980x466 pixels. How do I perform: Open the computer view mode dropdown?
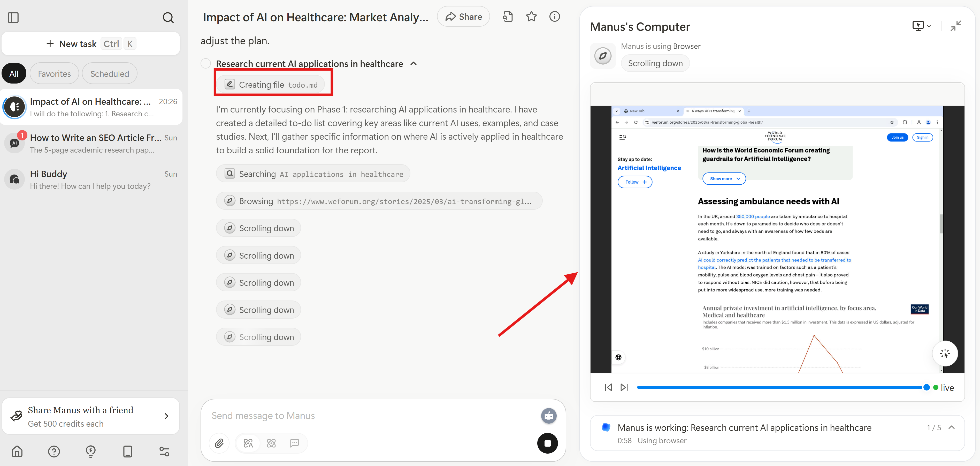[x=921, y=26]
